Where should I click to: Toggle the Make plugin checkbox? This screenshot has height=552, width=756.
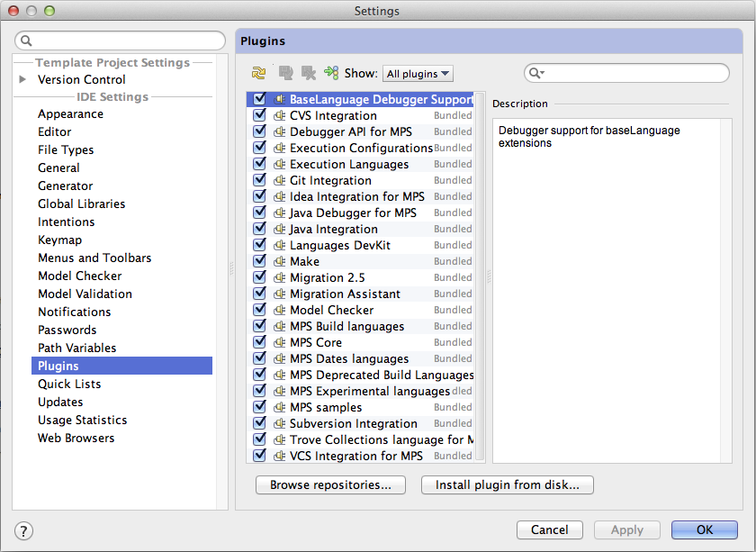click(259, 261)
